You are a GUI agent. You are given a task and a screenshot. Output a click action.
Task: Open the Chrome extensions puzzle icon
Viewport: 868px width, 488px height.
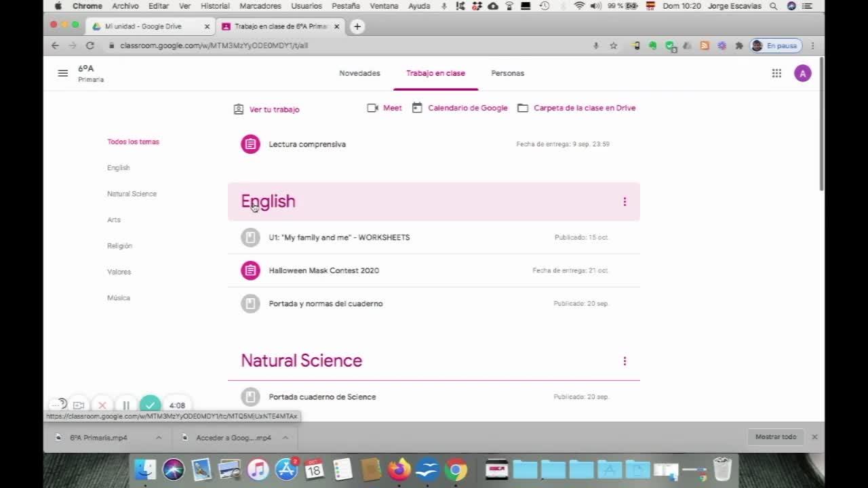coord(739,45)
